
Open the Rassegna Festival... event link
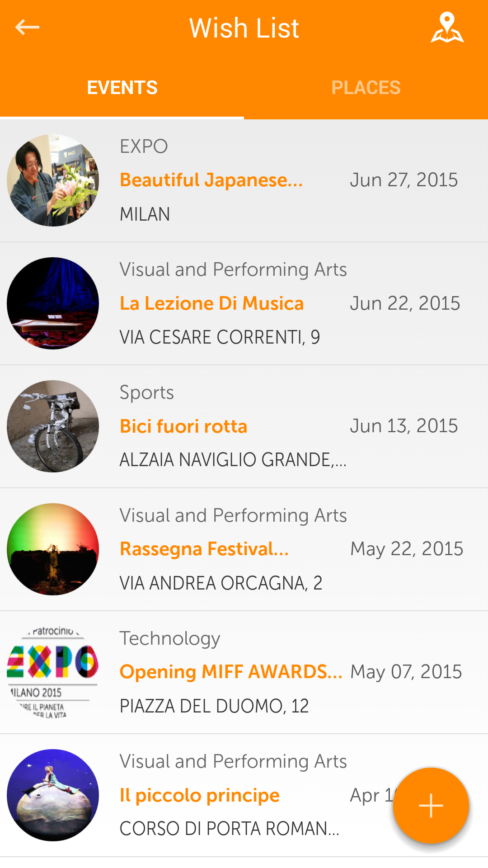coord(204,549)
